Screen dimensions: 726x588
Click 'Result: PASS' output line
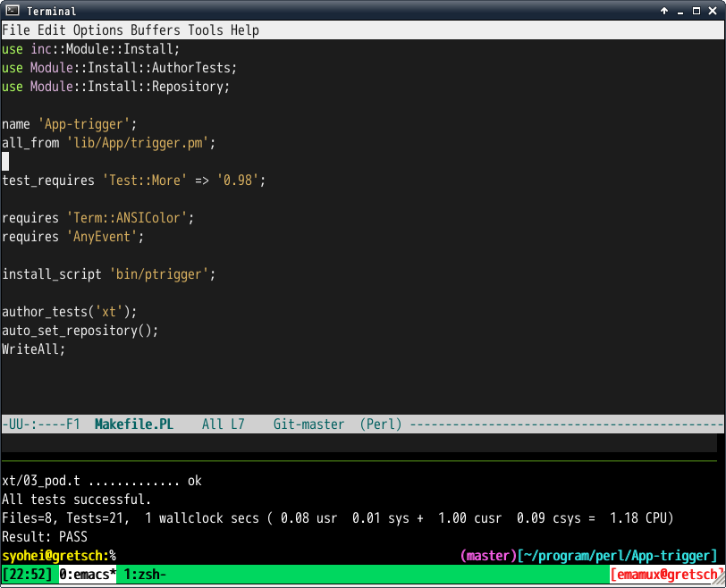(45, 537)
